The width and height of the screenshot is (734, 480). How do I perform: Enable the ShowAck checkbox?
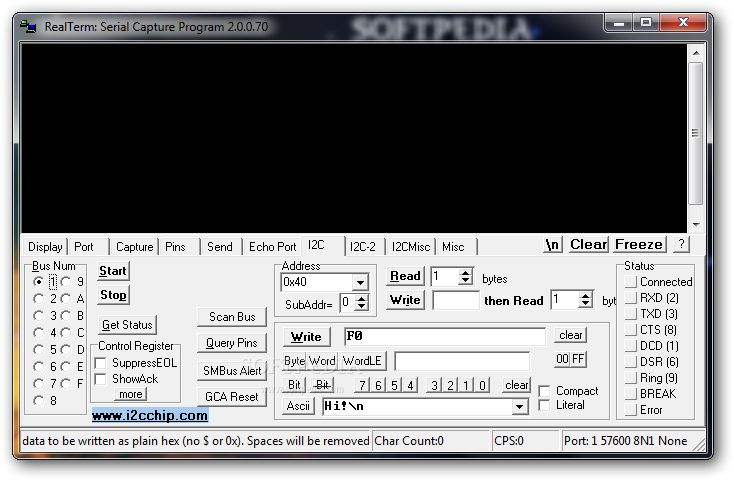(x=100, y=379)
